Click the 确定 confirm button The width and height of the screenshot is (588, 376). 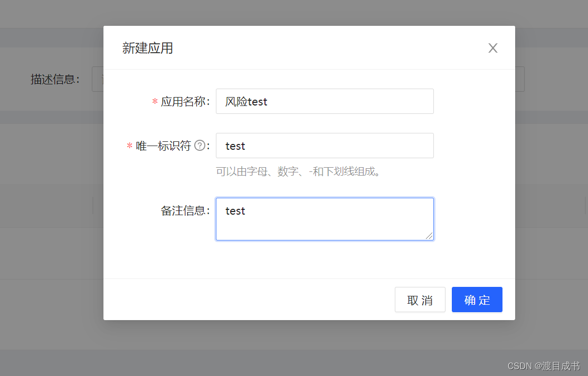(477, 300)
